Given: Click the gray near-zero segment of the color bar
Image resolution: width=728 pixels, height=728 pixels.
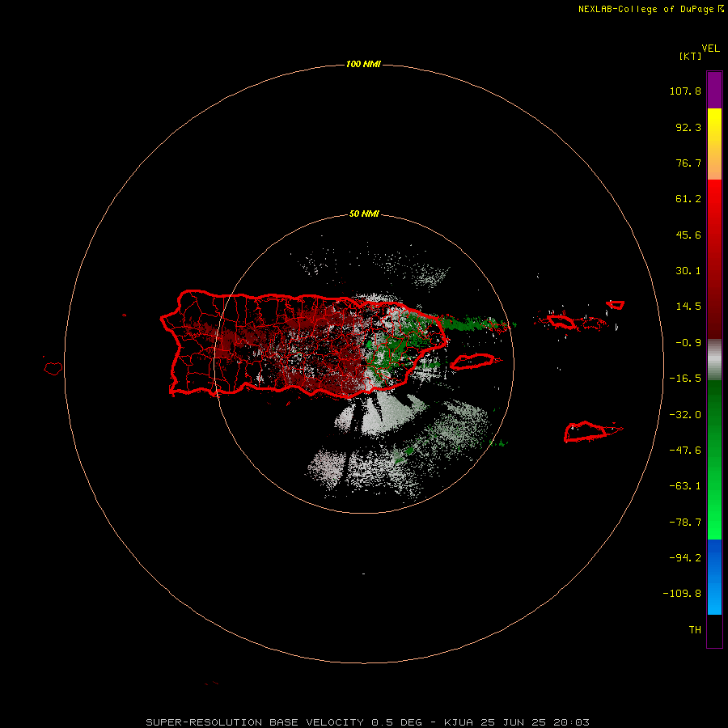Looking at the screenshot, I should (714, 360).
